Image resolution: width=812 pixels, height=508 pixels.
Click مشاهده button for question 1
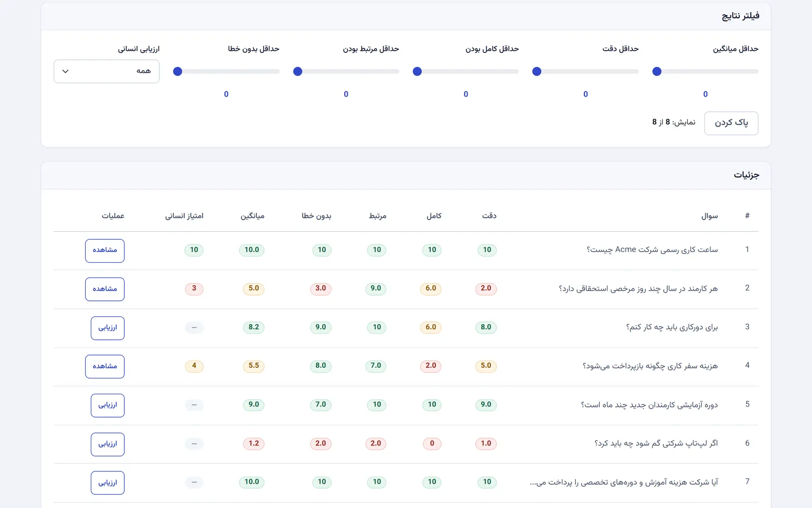pos(105,250)
